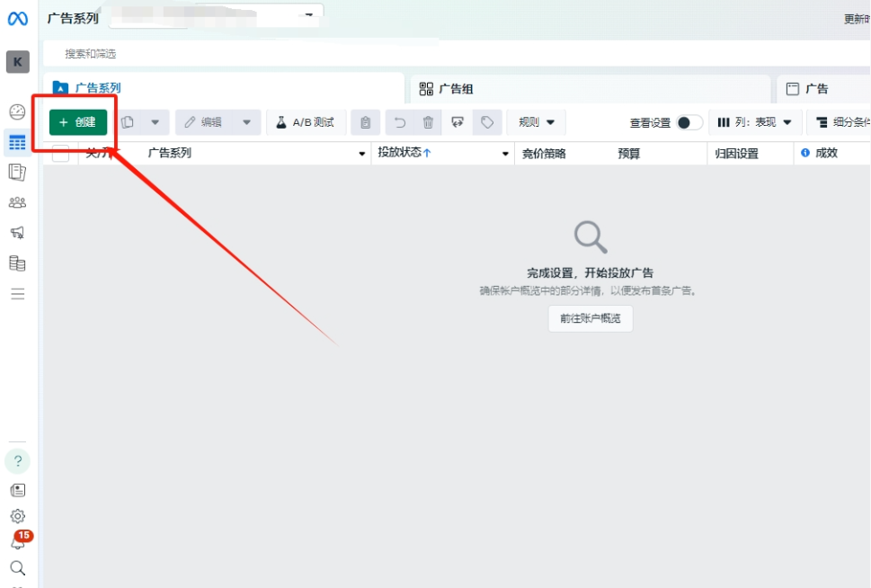Open the account selector dropdown at top

(x=217, y=16)
